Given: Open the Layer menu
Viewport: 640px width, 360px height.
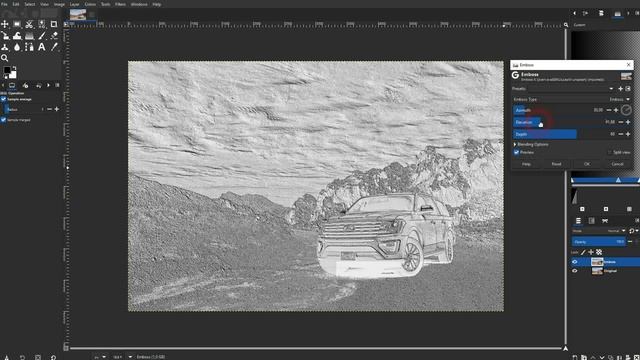Looking at the screenshot, I should point(75,4).
